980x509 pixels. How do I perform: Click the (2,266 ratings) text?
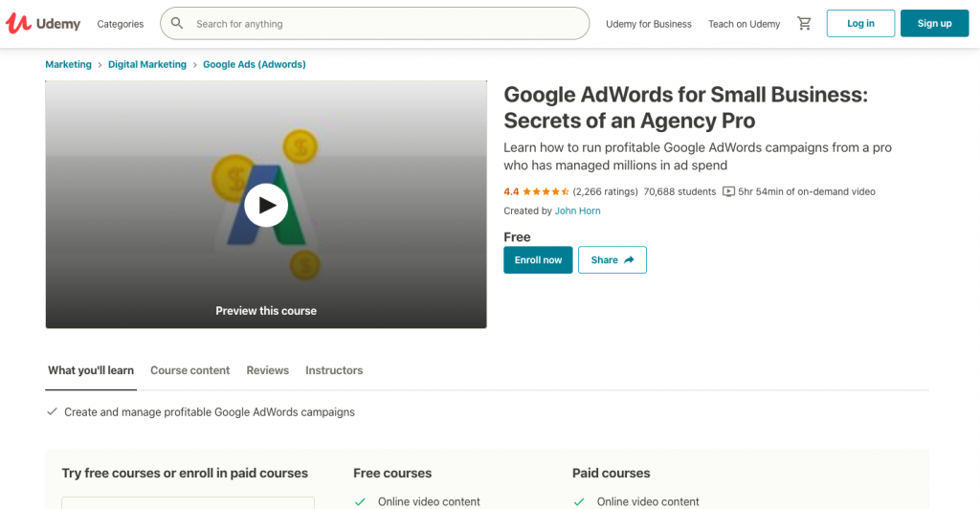pyautogui.click(x=605, y=191)
